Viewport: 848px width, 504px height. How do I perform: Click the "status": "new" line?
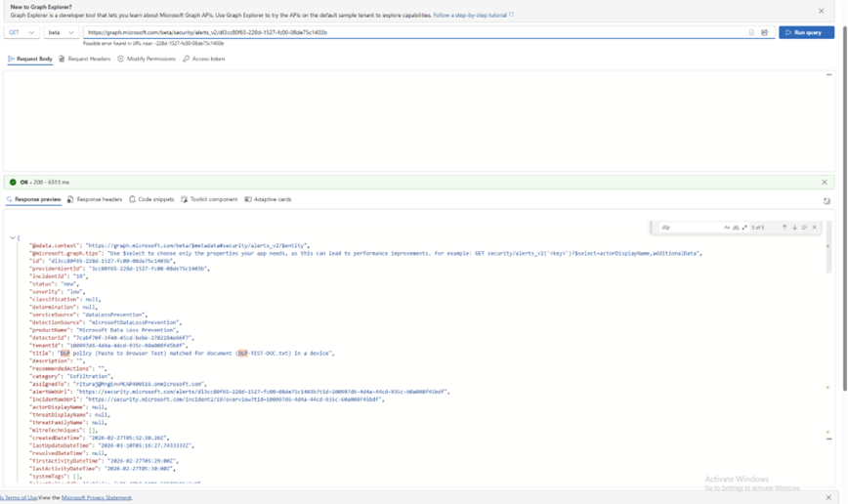[x=54, y=284]
